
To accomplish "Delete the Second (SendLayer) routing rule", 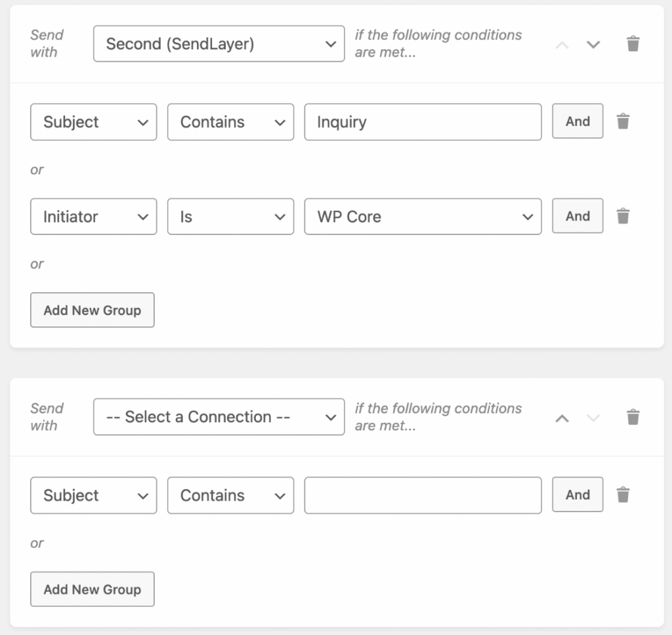I will 633,44.
